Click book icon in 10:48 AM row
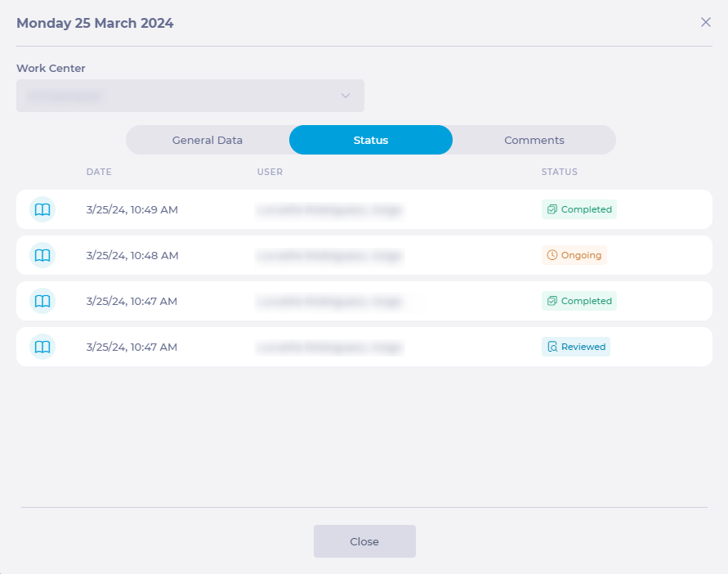Screen dimensions: 728x574 (x=42, y=255)
